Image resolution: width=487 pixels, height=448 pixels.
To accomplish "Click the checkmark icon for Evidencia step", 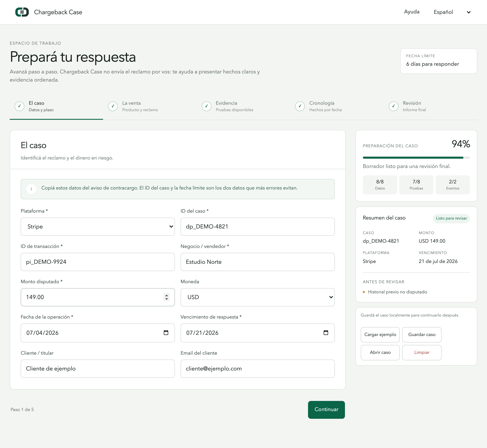I will tap(206, 106).
